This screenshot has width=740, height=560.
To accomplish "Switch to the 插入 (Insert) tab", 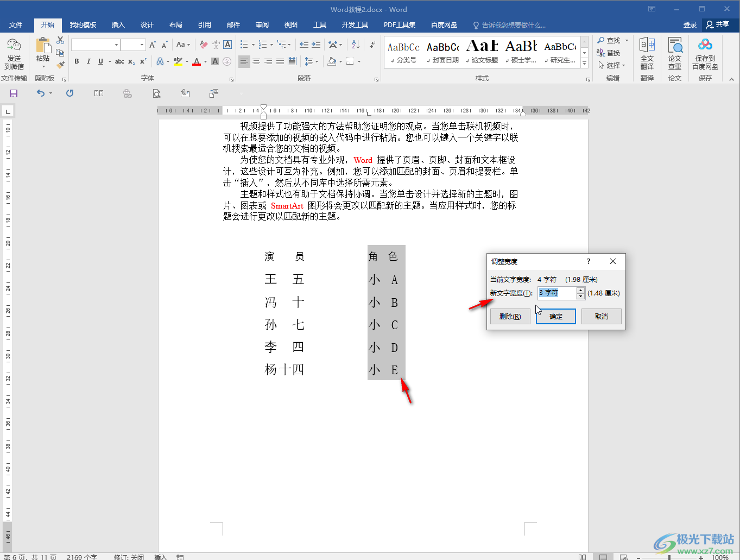I will [118, 25].
